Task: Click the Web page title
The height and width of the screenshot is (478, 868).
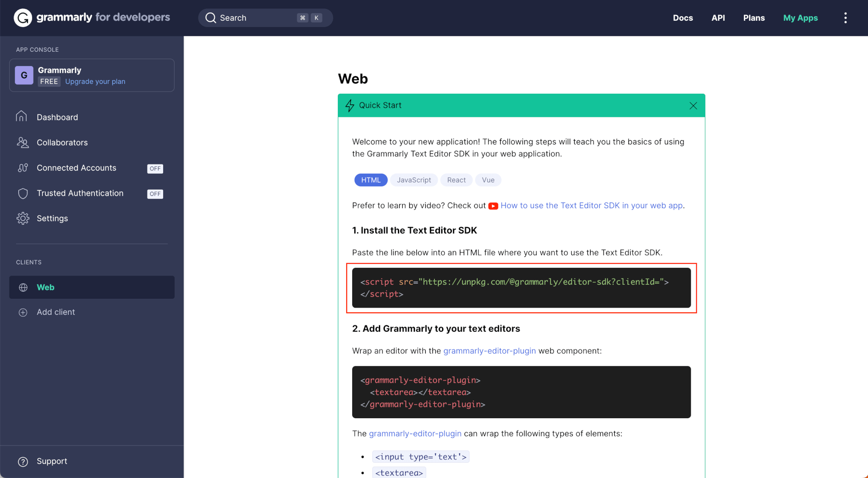Action: pos(353,79)
